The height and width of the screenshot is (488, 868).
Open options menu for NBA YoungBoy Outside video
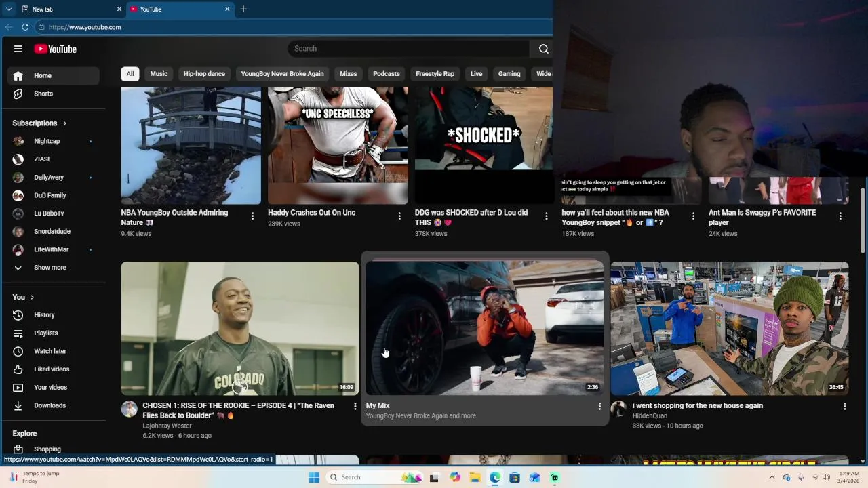[x=252, y=216]
